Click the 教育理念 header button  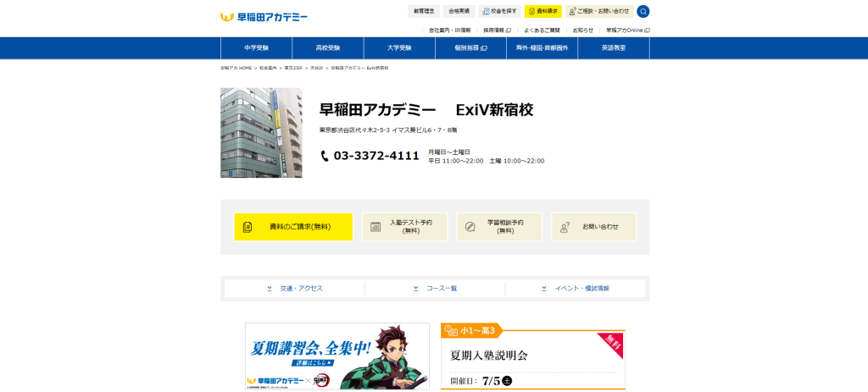coord(424,11)
